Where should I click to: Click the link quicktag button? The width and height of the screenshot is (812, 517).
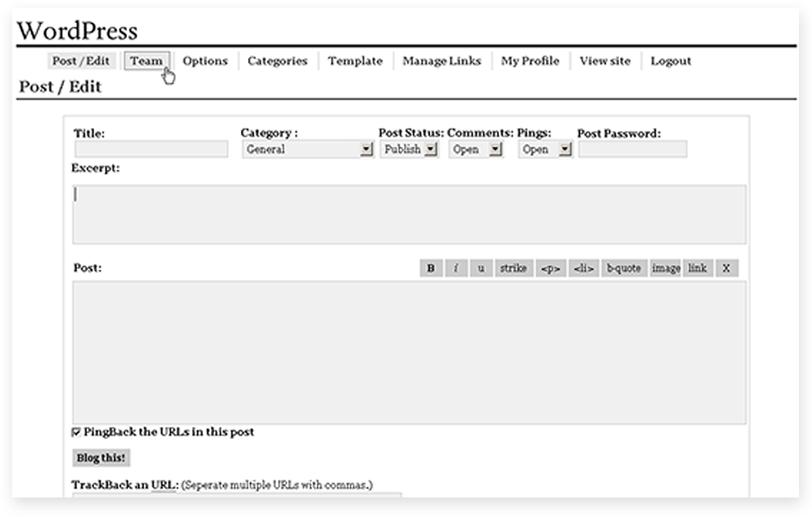point(697,268)
